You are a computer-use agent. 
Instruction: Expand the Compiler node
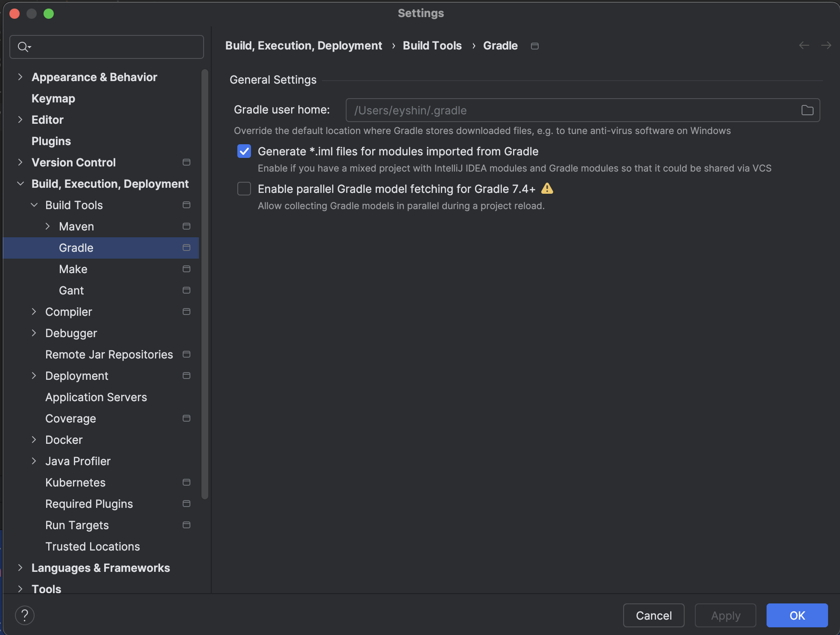(x=34, y=312)
